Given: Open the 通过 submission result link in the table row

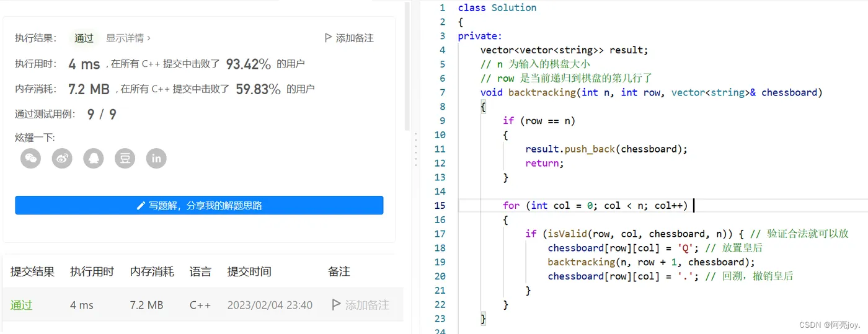Looking at the screenshot, I should tap(21, 305).
